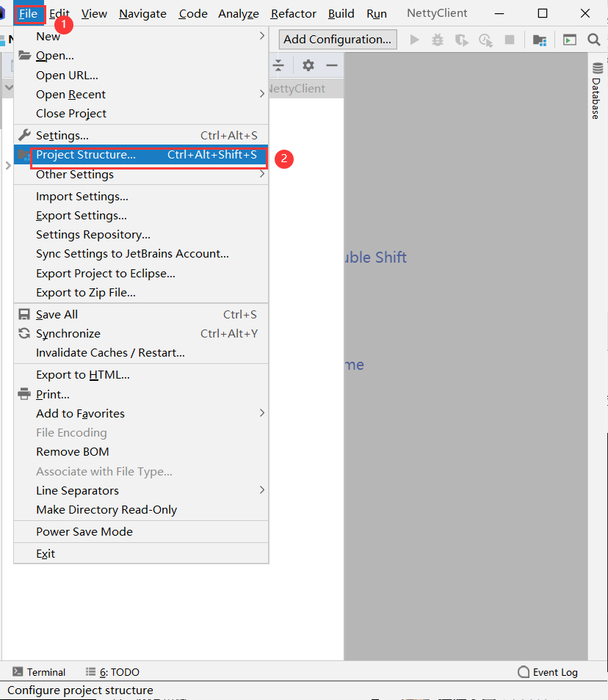Maximize the NettyClient window
608x700 pixels.
tap(543, 13)
